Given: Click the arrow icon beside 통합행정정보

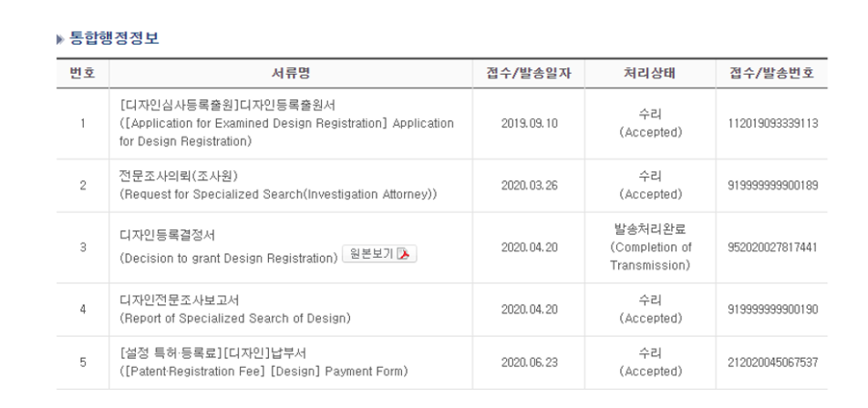Looking at the screenshot, I should (60, 39).
